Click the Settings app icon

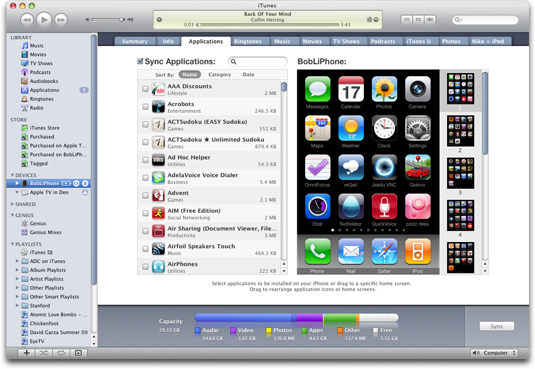click(418, 128)
